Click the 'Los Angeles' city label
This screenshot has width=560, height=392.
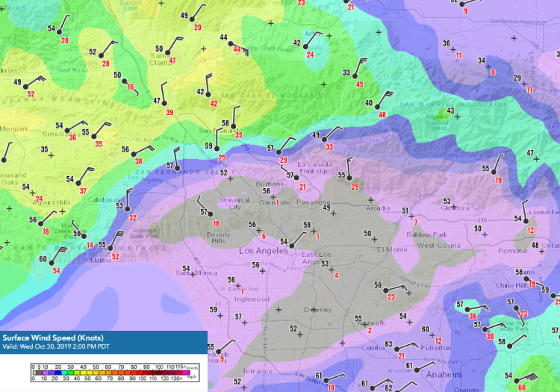264,251
